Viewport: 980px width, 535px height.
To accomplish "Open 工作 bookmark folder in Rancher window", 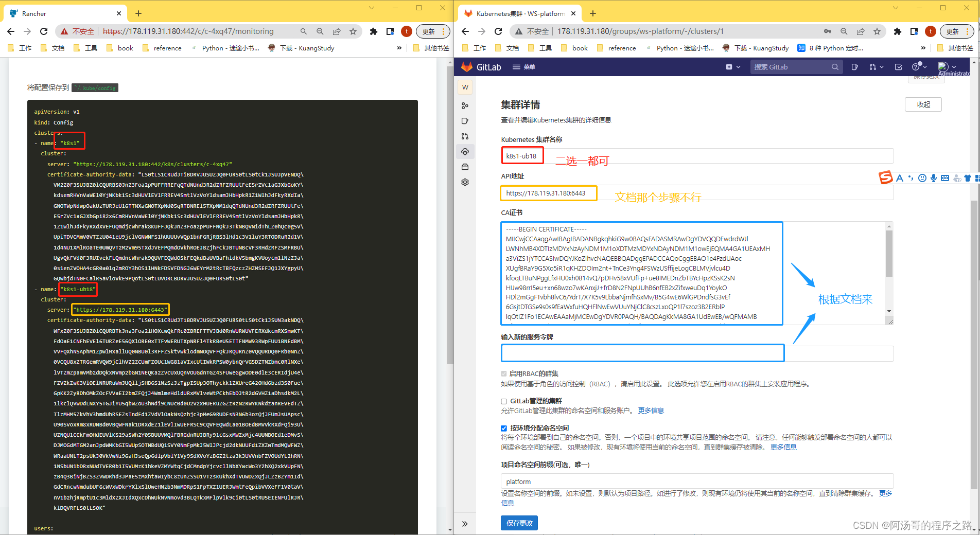I will point(21,48).
